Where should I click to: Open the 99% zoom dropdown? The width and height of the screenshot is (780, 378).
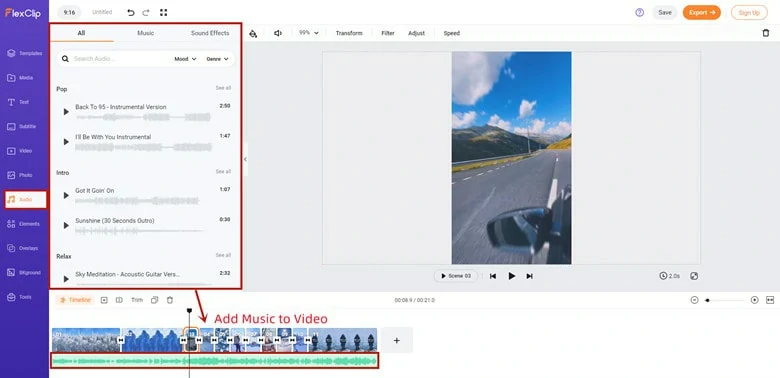tap(308, 33)
